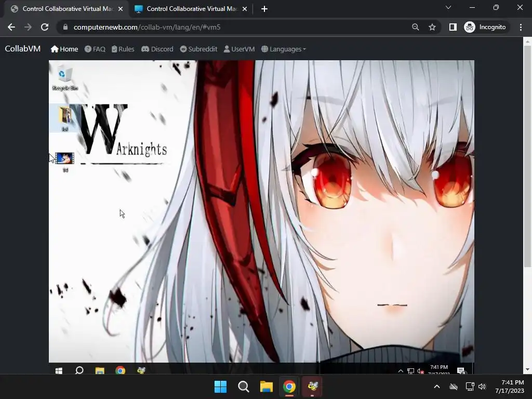View site information via the lock icon
The width and height of the screenshot is (532, 399).
[x=65, y=27]
